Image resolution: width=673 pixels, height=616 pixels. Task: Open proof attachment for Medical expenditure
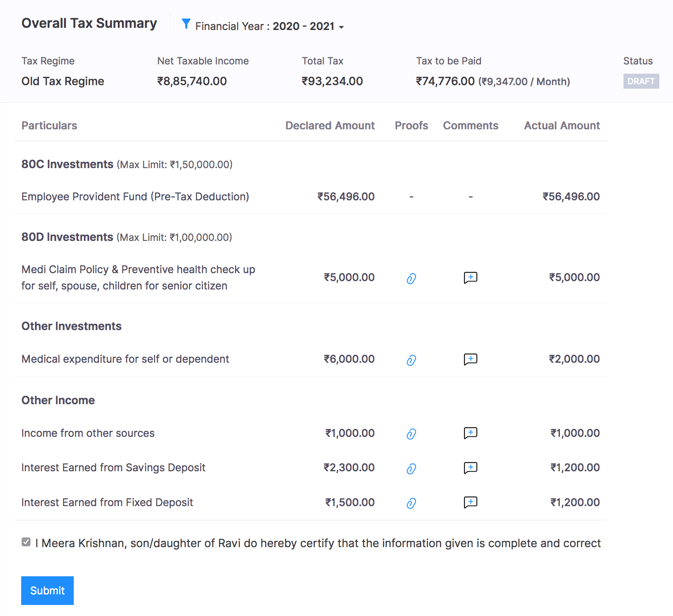[411, 360]
